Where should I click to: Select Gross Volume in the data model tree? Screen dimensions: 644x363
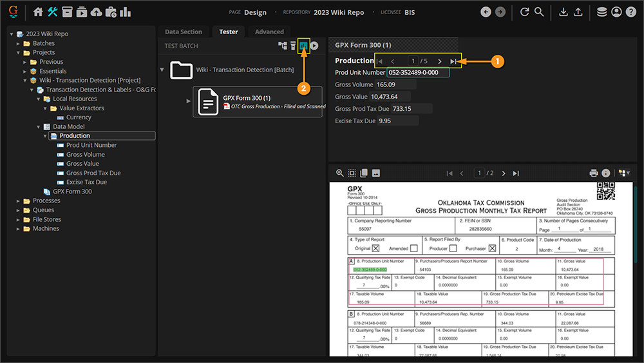(85, 155)
